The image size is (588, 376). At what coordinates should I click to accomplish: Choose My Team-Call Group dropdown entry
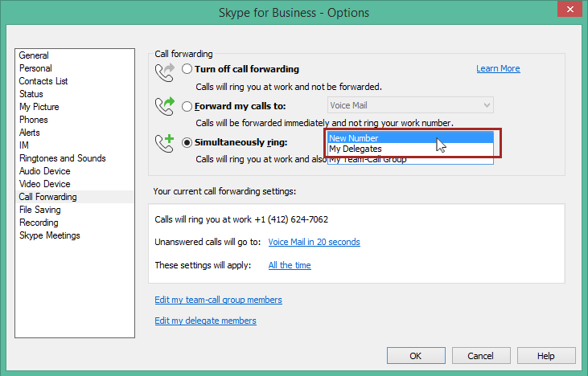pos(410,160)
